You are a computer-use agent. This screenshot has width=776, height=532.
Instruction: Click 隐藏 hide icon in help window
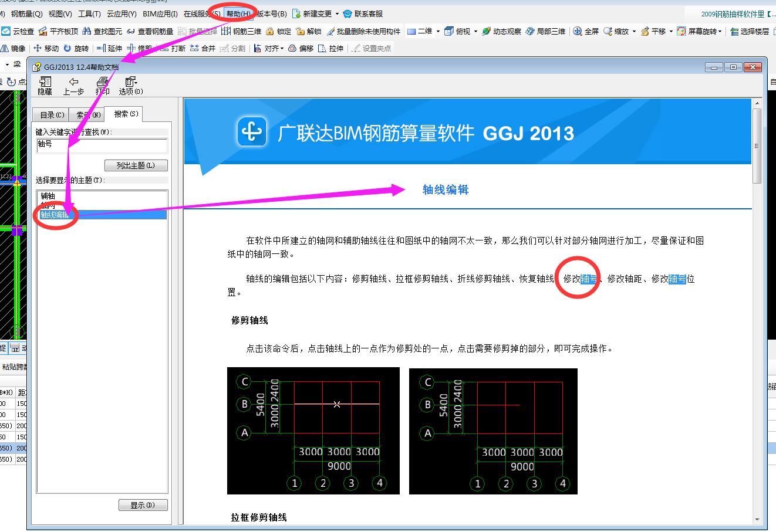coord(45,86)
